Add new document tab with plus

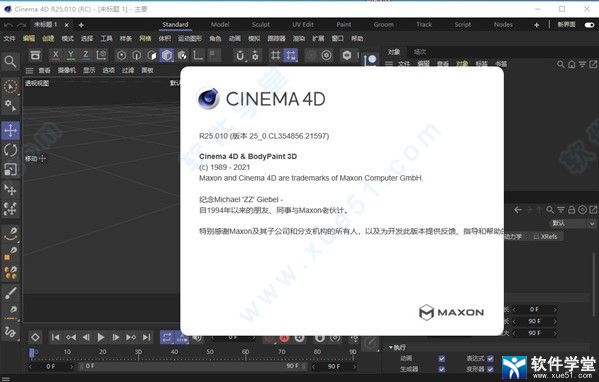pyautogui.click(x=81, y=25)
